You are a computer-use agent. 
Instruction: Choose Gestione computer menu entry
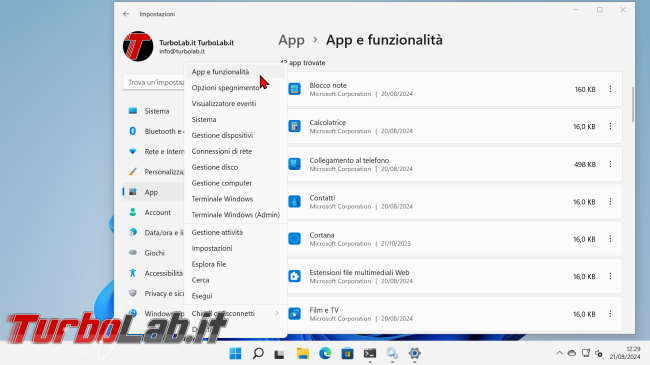click(x=235, y=183)
